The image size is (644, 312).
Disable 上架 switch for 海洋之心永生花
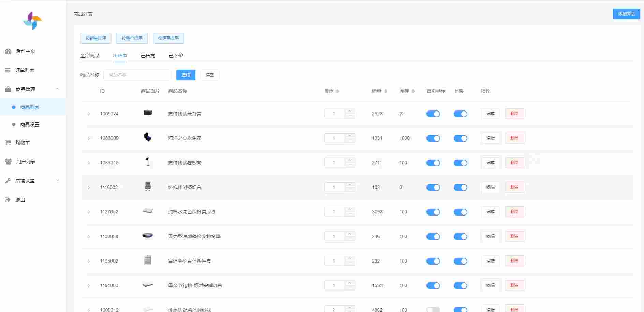460,138
